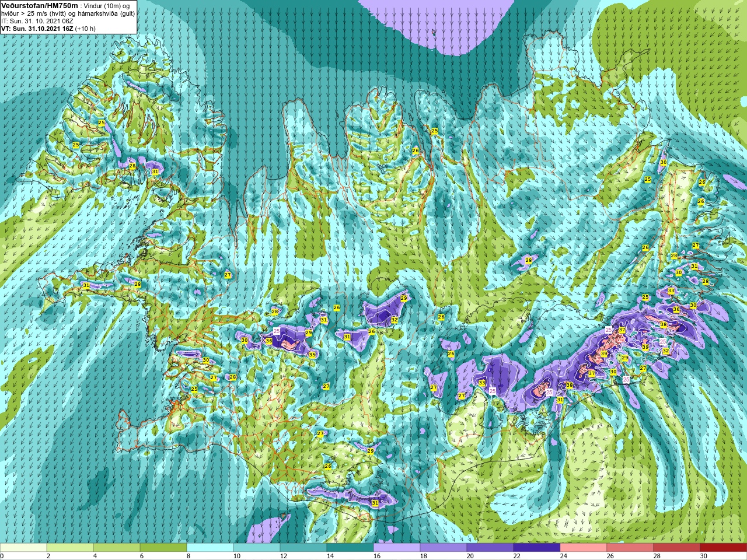Pick the 4–6 m/s green legend swatch
This screenshot has height=560, width=747.
(x=117, y=548)
